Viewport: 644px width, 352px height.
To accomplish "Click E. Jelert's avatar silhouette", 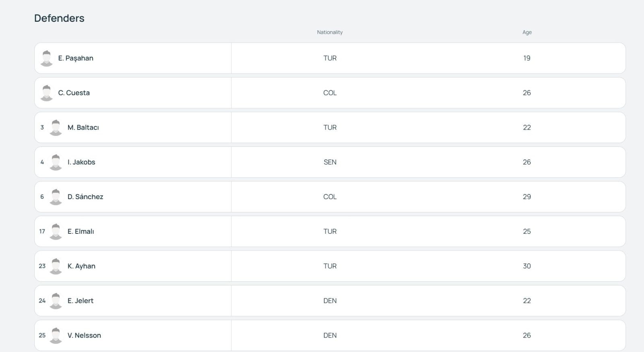I will [x=56, y=301].
